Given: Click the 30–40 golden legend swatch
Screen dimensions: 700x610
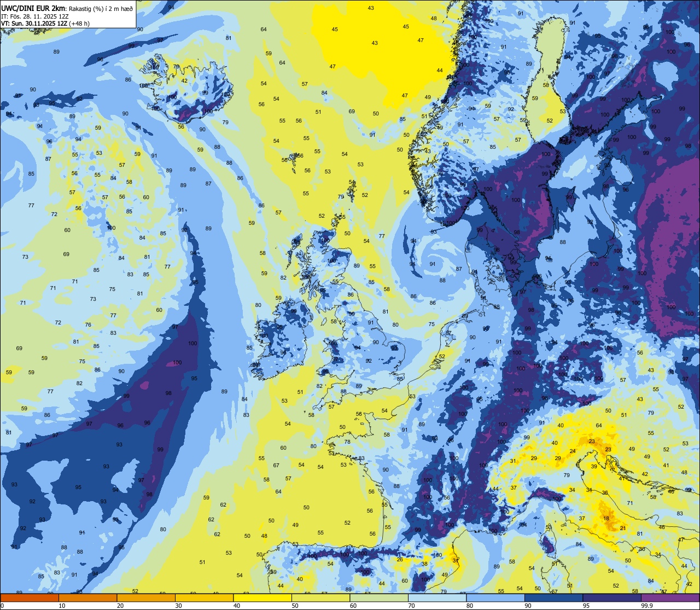Looking at the screenshot, I should click(x=204, y=597).
